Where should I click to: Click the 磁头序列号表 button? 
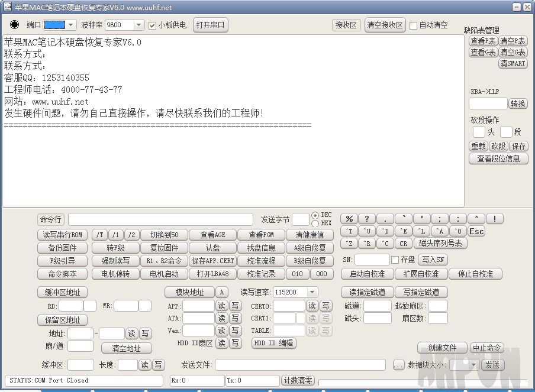[x=440, y=244]
